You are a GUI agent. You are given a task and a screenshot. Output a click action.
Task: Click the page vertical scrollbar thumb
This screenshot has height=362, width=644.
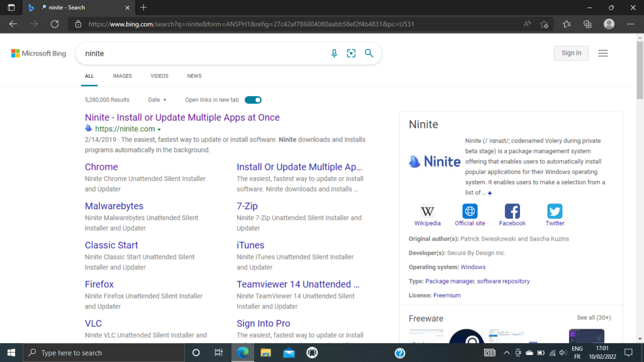point(640,70)
